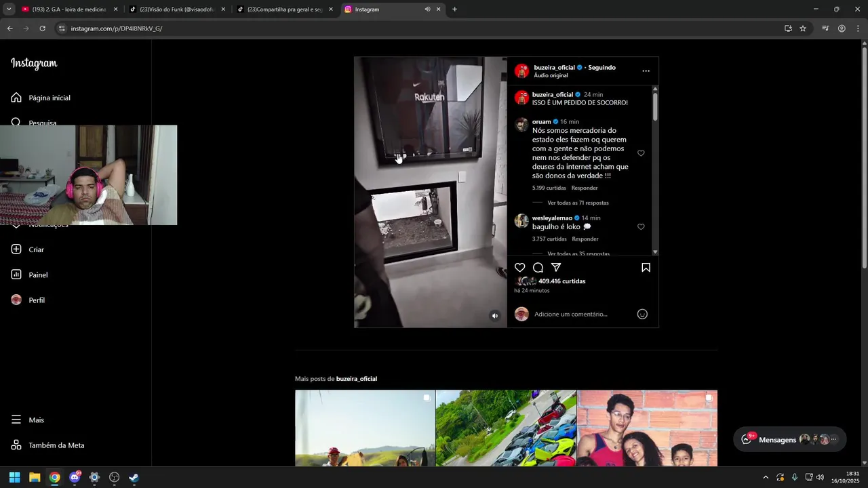868x488 pixels.
Task: Open the Mais hamburger menu
Action: click(16, 420)
